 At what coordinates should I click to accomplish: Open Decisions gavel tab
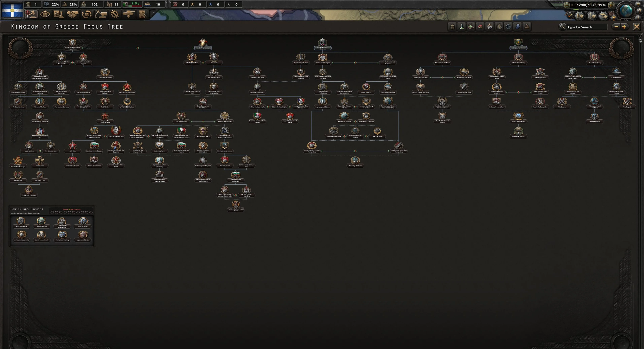[31, 14]
